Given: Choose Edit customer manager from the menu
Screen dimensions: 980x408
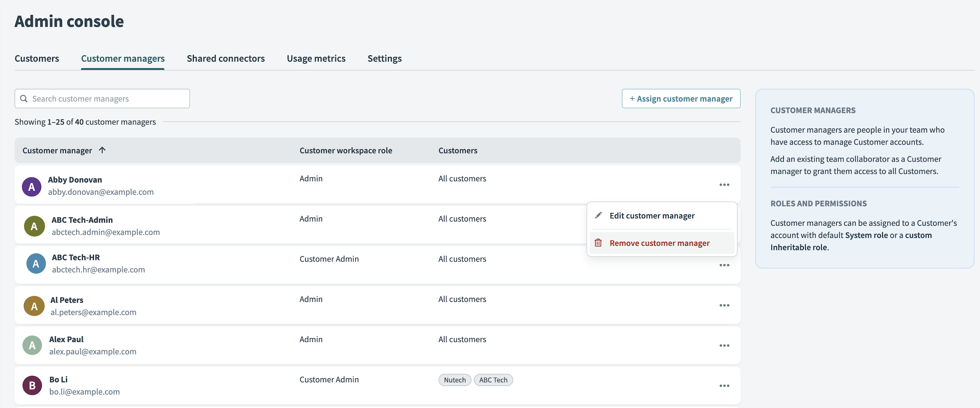Looking at the screenshot, I should click(x=652, y=215).
